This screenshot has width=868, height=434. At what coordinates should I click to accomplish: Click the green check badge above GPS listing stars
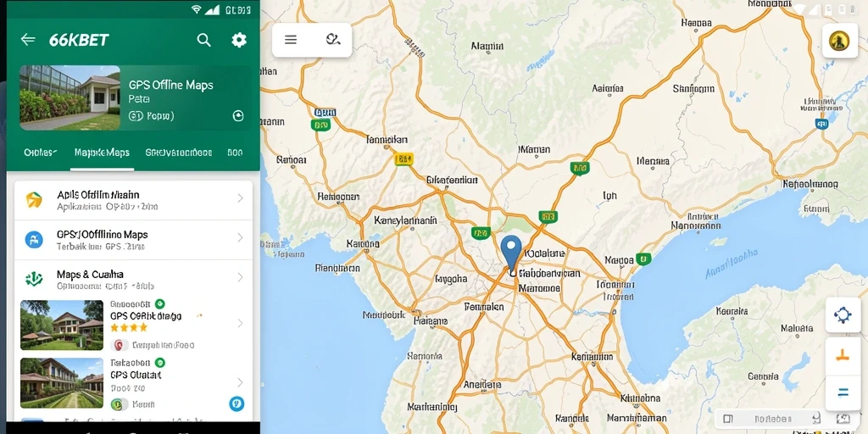160,303
